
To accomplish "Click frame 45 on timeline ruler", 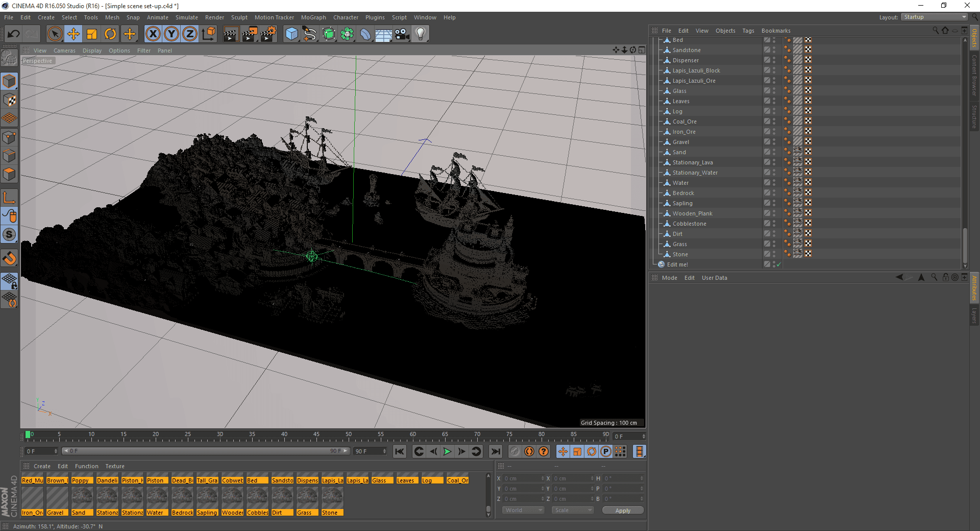I will 316,436.
